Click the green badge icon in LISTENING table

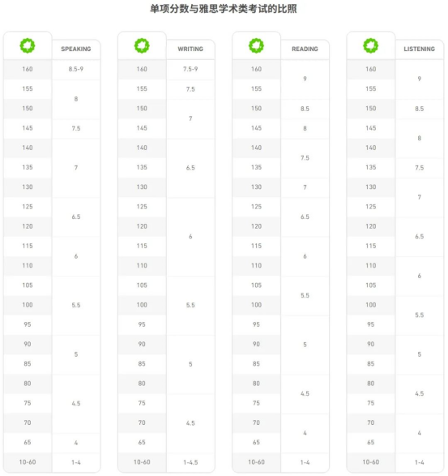[x=371, y=46]
